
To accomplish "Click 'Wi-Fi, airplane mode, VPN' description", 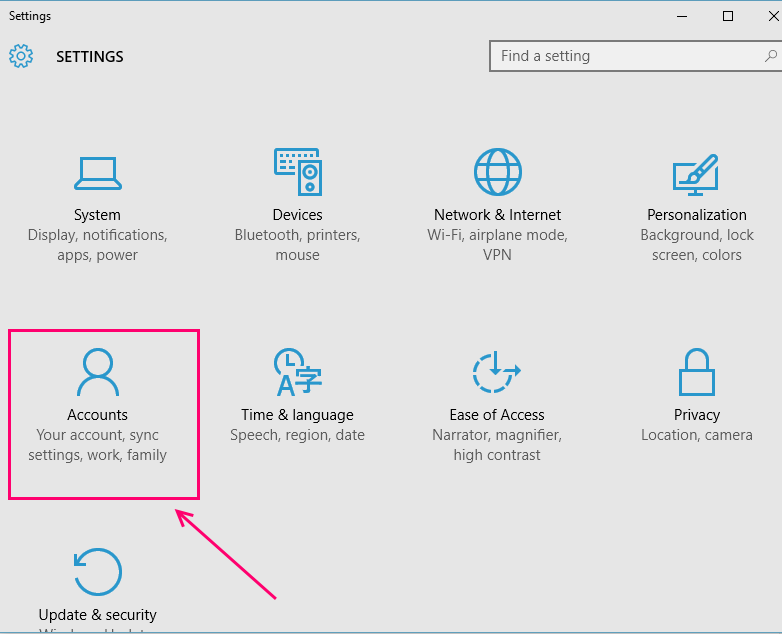I will pyautogui.click(x=497, y=245).
